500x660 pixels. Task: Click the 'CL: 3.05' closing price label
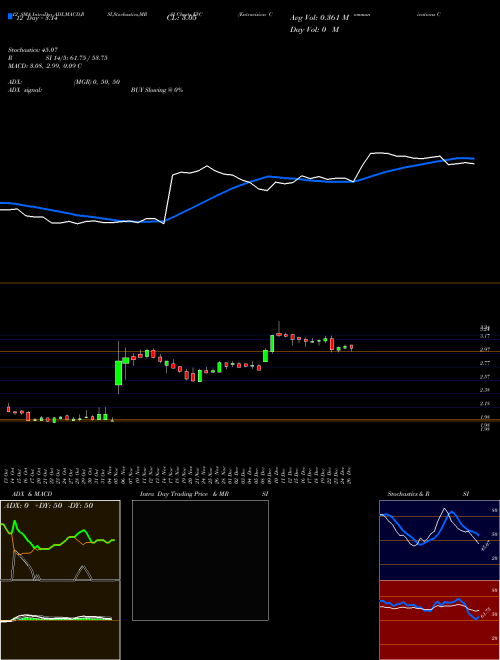click(182, 18)
